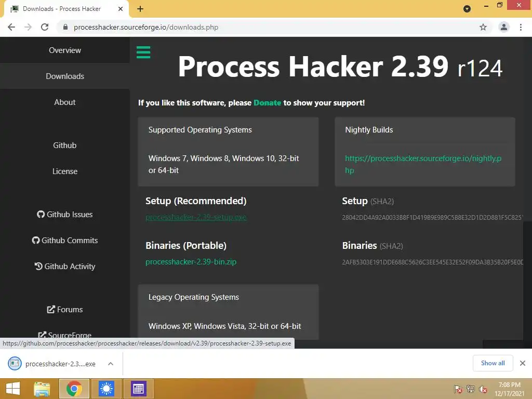Expand options arrow for downloaded file
Screen dimensions: 532x399
coord(111,364)
